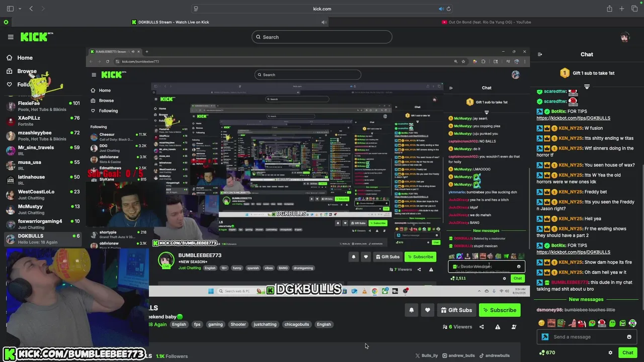Image resolution: width=644 pixels, height=362 pixels.
Task: Open Kick's hamburger menu
Action: [x=11, y=37]
